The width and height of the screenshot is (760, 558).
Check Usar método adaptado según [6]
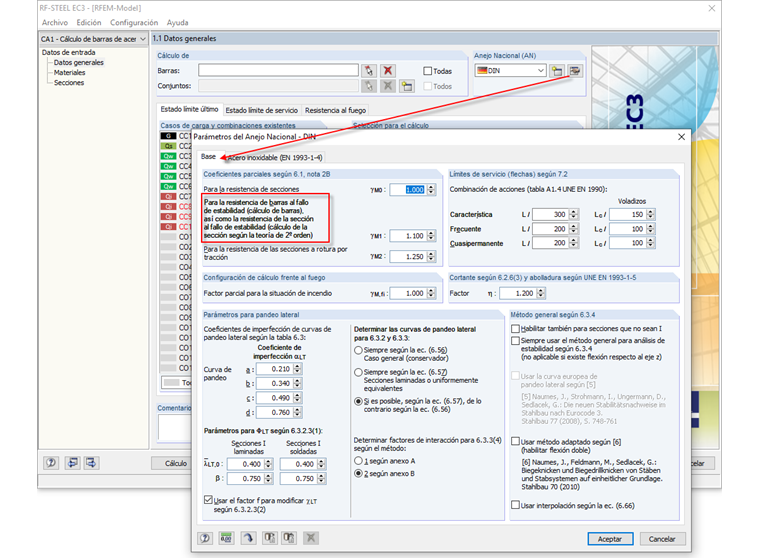(x=516, y=442)
